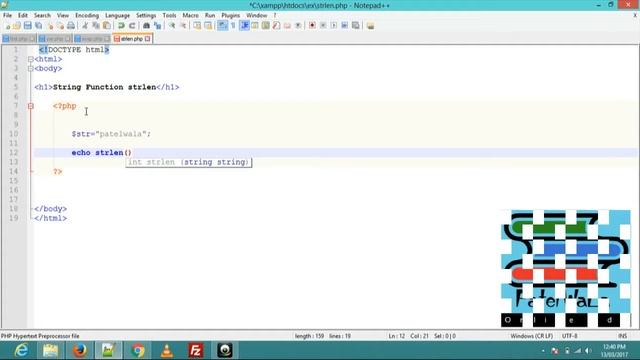
Task: Click the Zoom Out toolbar icon
Action: pos(183,26)
